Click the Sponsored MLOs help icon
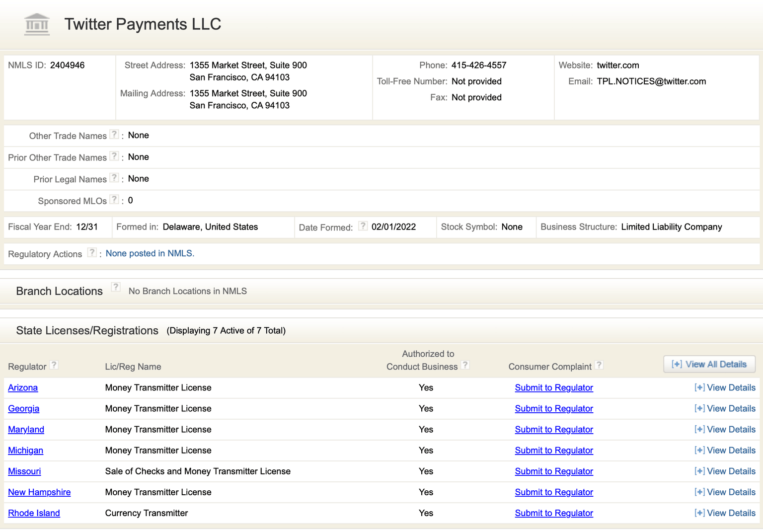The image size is (763, 532). click(x=114, y=200)
